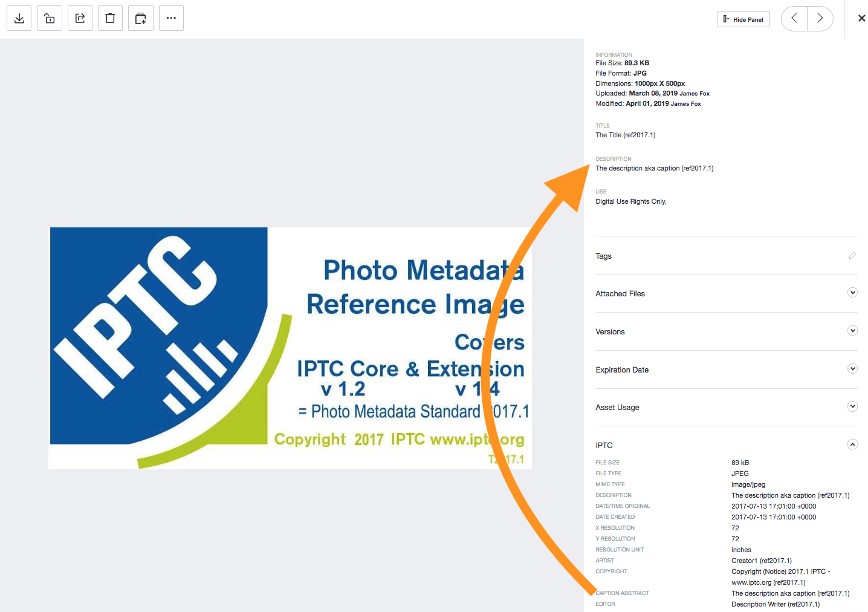
Task: Add asset to a collection icon
Action: (x=141, y=18)
